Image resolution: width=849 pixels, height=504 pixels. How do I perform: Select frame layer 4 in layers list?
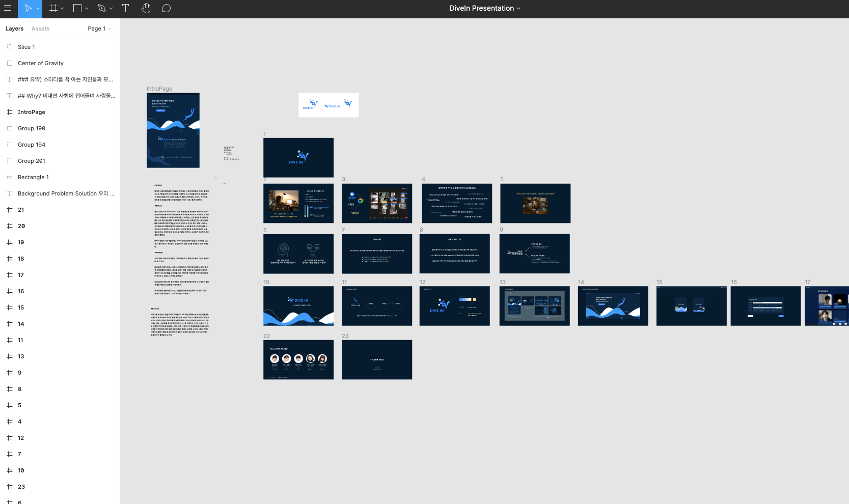60,422
